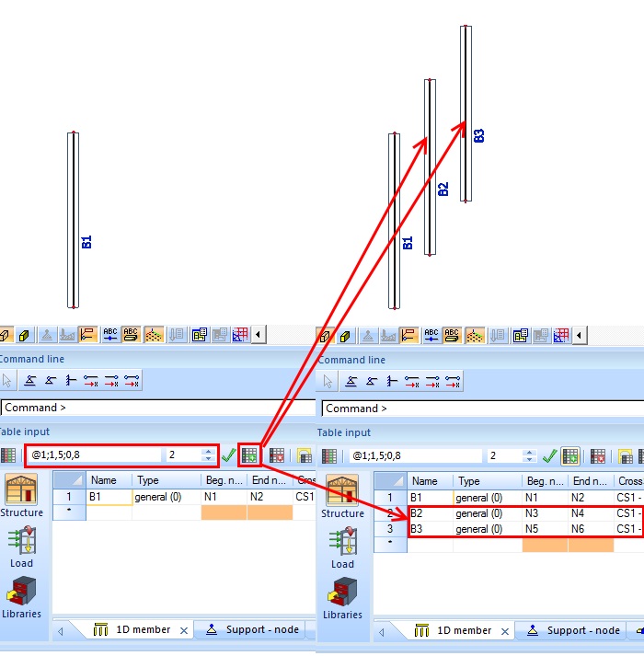Click the green checkmark in the left Table input toolbar
The image size is (644, 656).
click(228, 455)
